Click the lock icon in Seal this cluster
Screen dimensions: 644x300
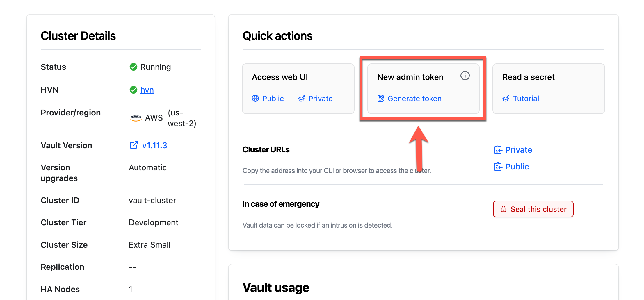pos(503,209)
